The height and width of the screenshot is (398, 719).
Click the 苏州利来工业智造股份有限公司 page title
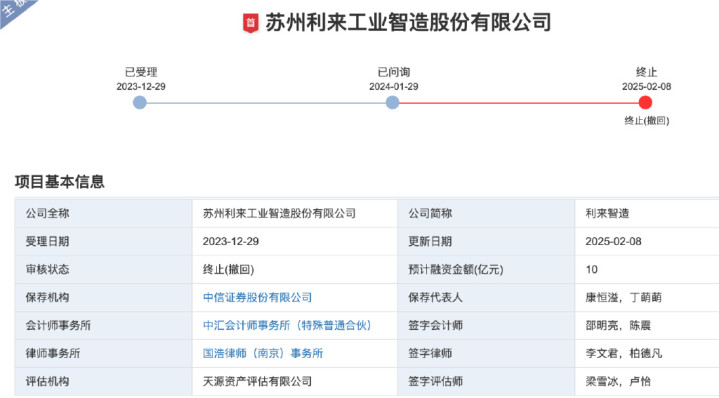[x=408, y=22]
